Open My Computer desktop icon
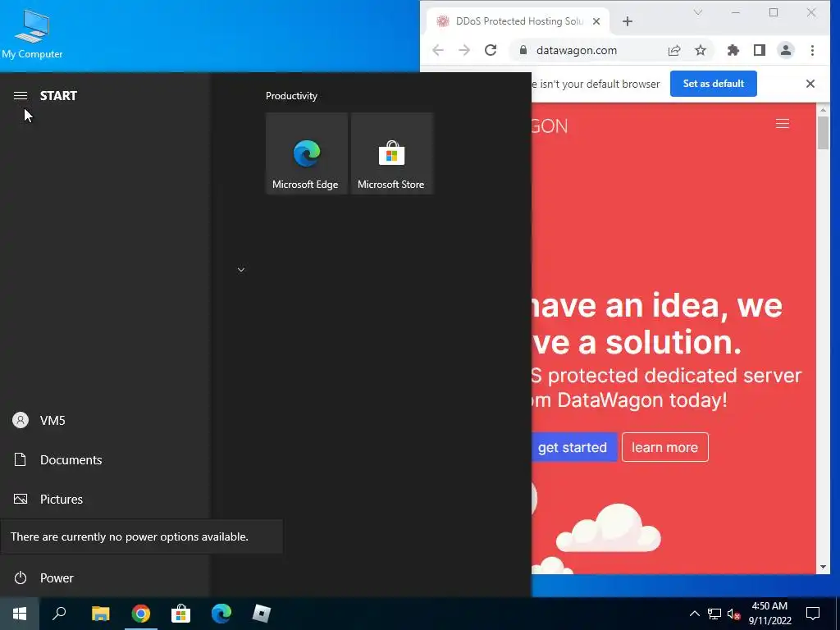The width and height of the screenshot is (840, 630). 32,34
